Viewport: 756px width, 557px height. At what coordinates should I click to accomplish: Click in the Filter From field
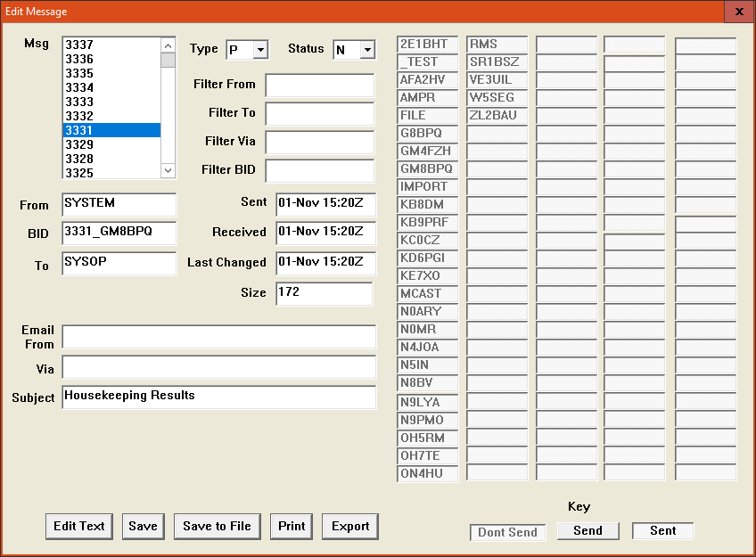coord(319,86)
